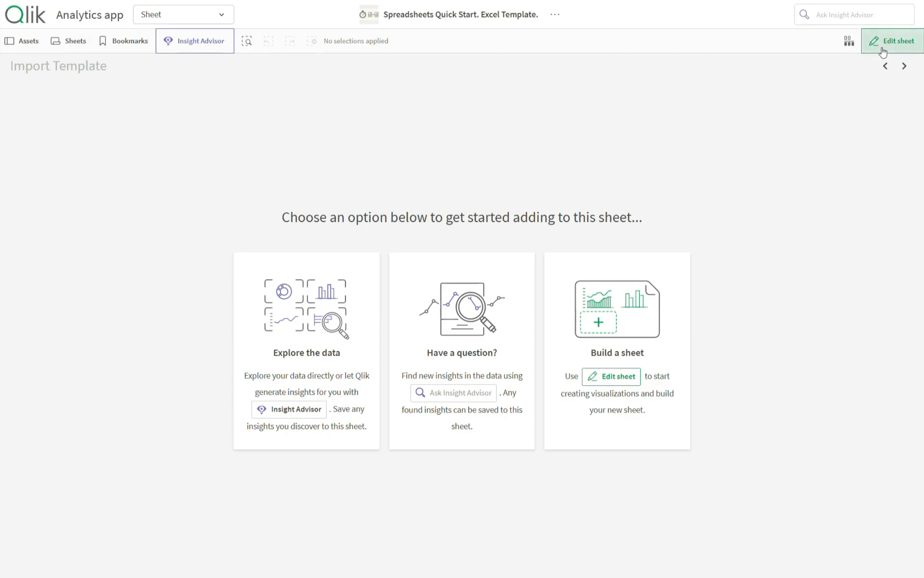The image size is (924, 578).
Task: Click the step forward selection icon
Action: point(290,41)
